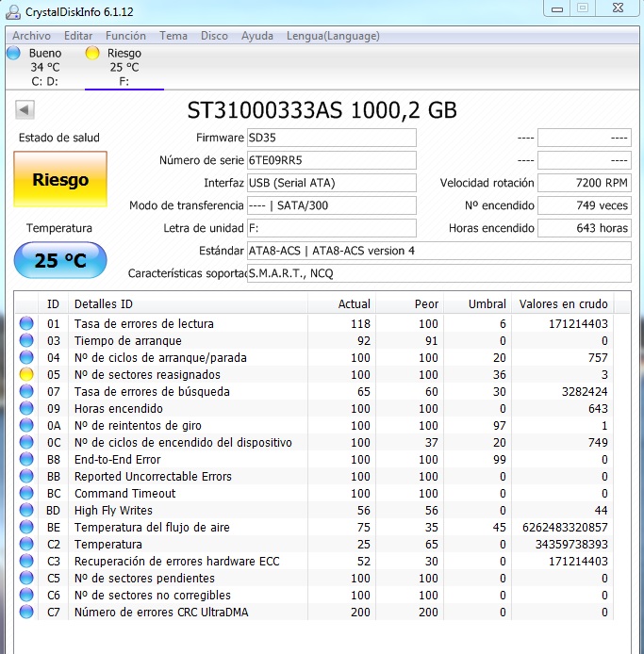Viewport: 644px width, 654px height.
Task: Click the 7200 RPM rotation speed field
Action: pos(585,183)
